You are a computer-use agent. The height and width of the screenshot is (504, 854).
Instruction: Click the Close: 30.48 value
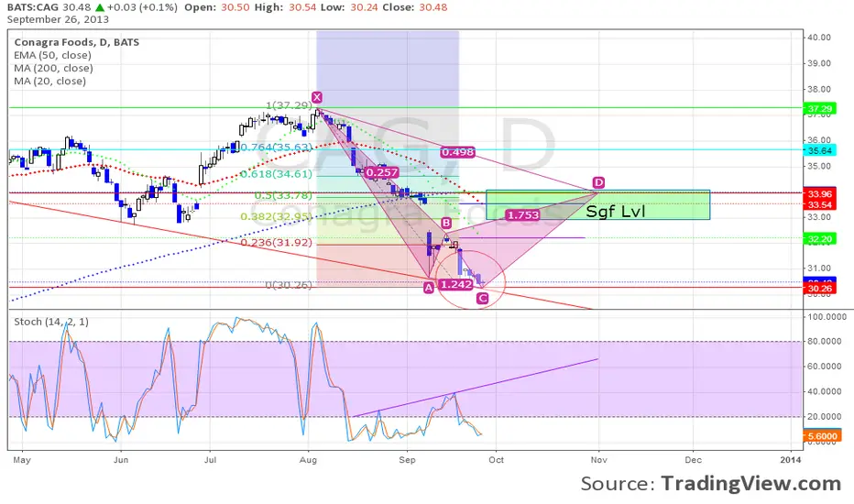tap(416, 7)
